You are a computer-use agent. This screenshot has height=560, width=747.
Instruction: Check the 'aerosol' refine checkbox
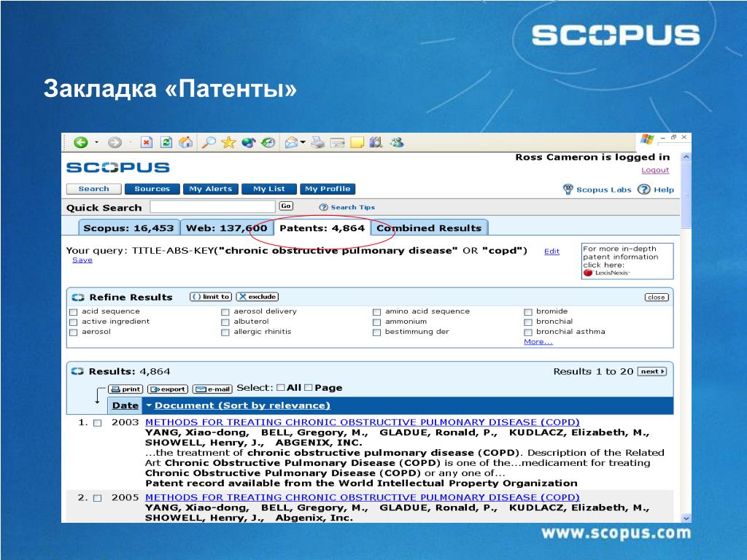[x=74, y=332]
